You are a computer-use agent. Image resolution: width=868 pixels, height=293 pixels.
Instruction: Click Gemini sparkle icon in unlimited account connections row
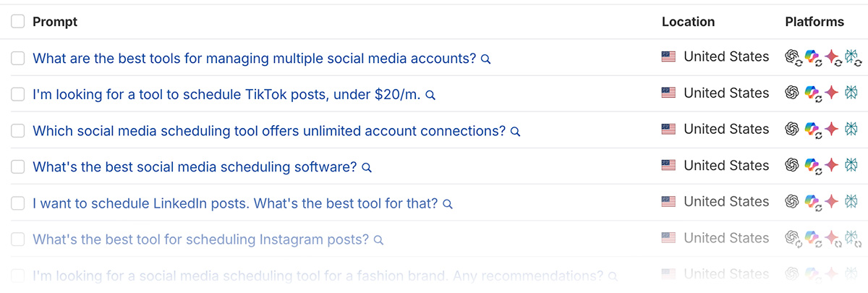(x=833, y=129)
